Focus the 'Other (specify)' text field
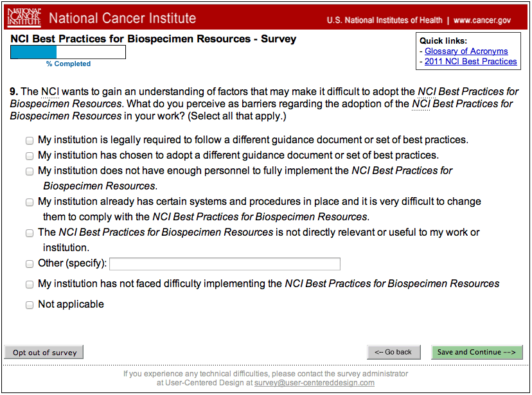Screen dimensions: 532x395 224,264
